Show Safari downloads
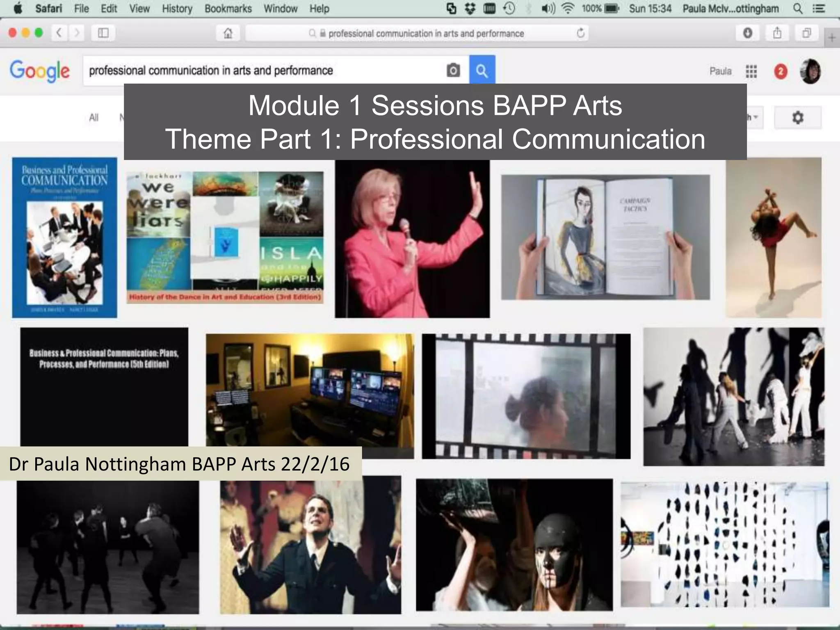This screenshot has height=630, width=840. click(x=748, y=33)
